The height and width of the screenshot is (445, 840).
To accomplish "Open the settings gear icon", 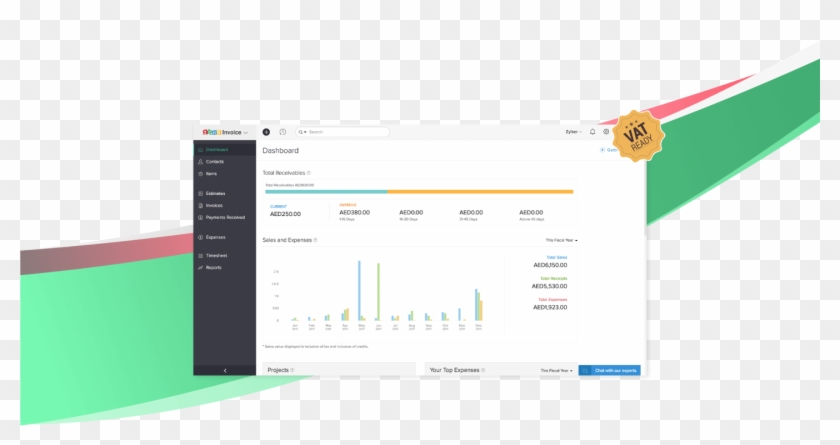I will [x=606, y=131].
